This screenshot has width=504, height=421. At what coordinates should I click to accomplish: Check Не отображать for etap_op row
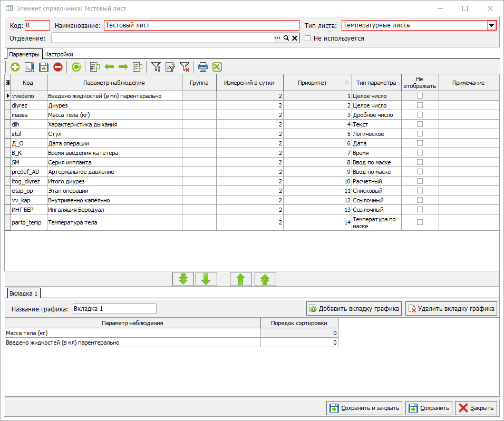[420, 191]
